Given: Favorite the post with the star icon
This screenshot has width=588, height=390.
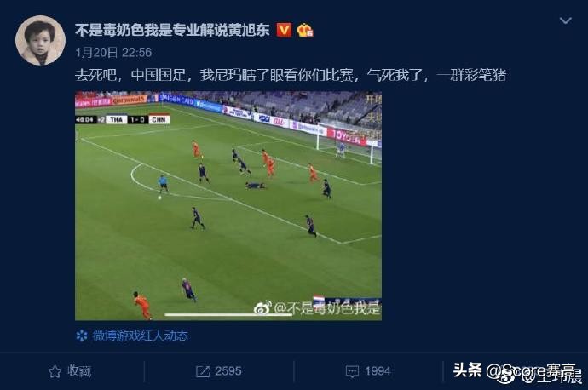Looking at the screenshot, I should 55,371.
